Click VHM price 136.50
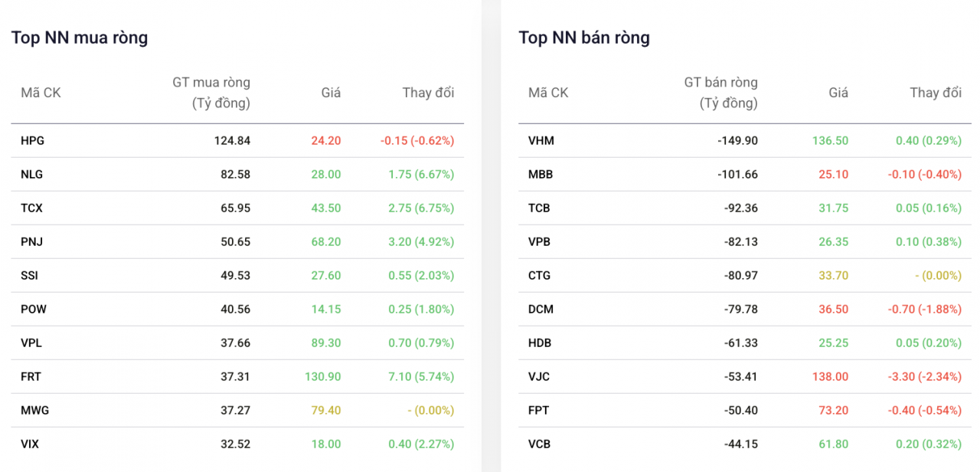980x472 pixels. pos(831,141)
